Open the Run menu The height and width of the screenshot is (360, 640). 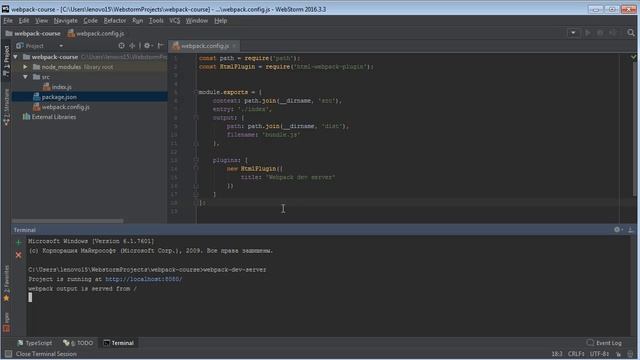point(138,20)
